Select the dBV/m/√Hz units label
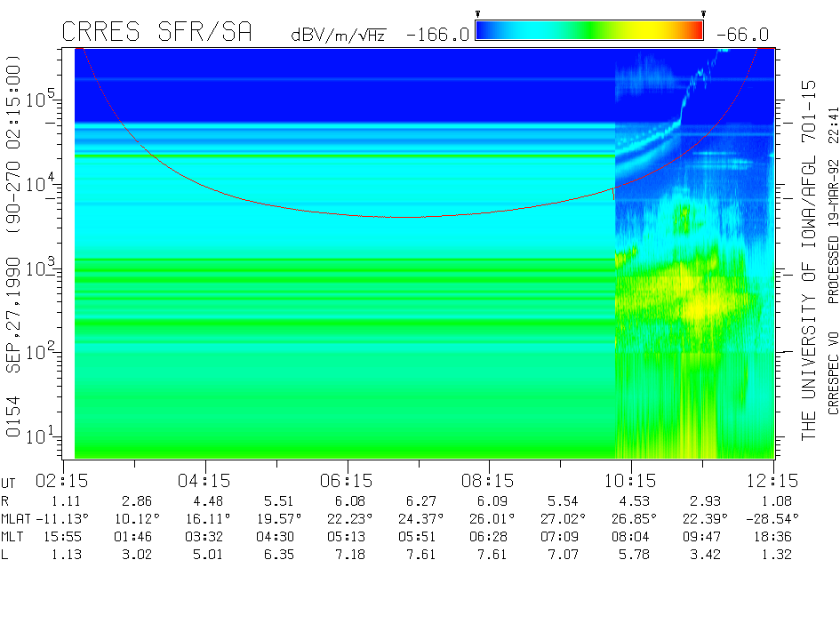 (x=338, y=36)
